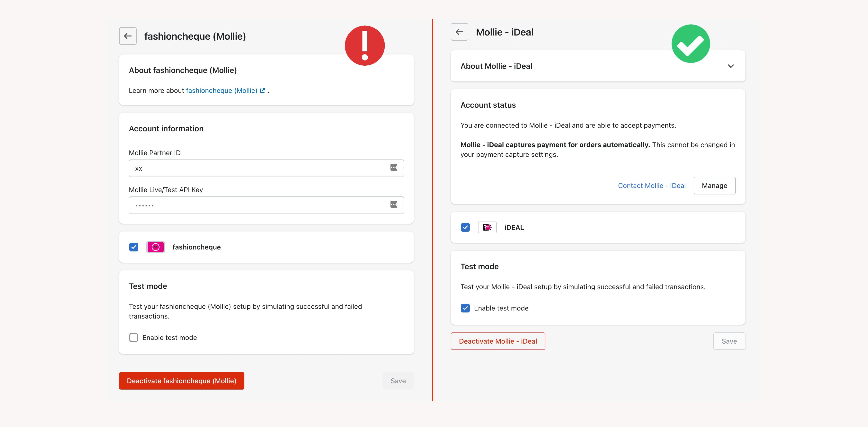Open the fashioncheque (Mollie) learn more link
Viewport: 868px width, 427px height.
(221, 90)
